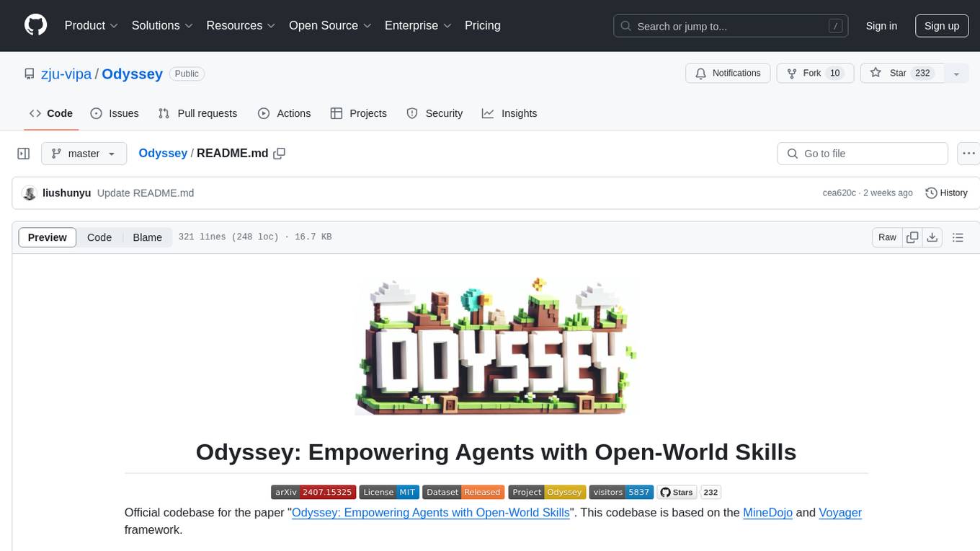Open the more file actions menu

coord(968,154)
